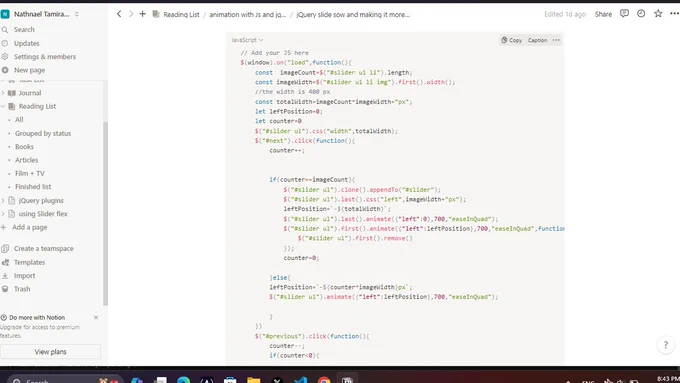Expand the jQuery plugins page toggle
Screen dimensions: 680x383
pyautogui.click(x=3, y=200)
